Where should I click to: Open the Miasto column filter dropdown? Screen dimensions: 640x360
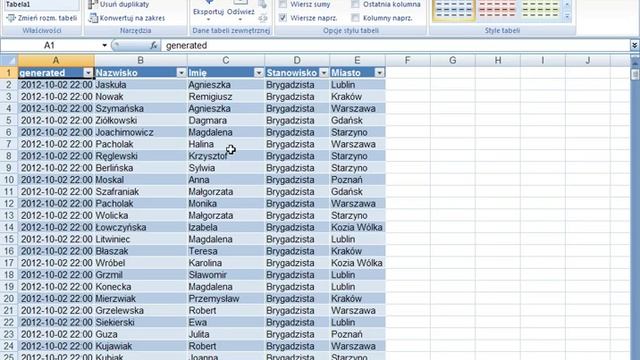pyautogui.click(x=380, y=73)
